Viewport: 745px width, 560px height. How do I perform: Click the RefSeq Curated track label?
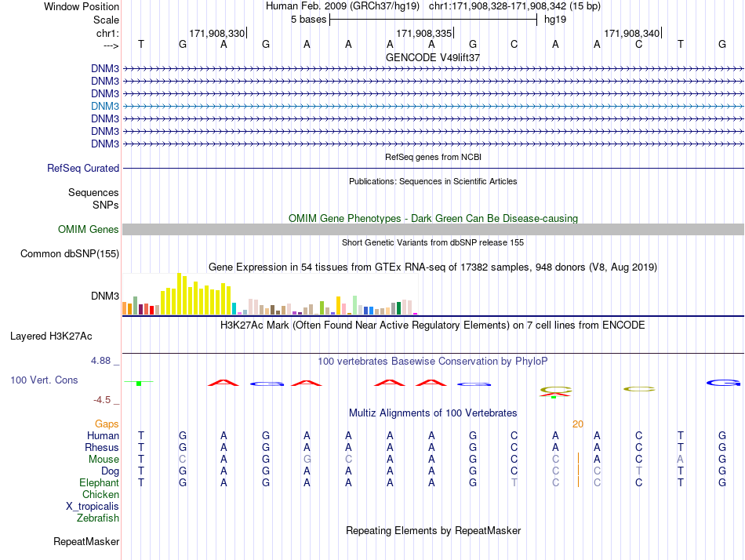(83, 169)
